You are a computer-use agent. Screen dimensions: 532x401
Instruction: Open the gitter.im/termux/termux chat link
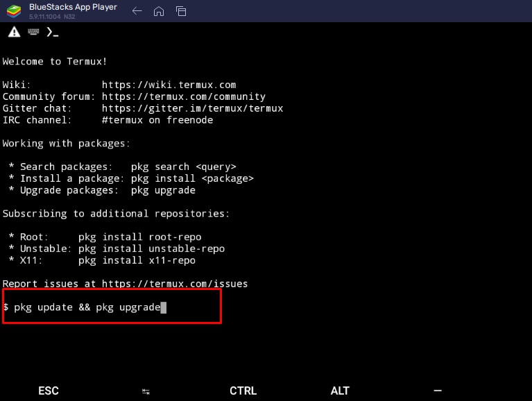click(x=192, y=108)
